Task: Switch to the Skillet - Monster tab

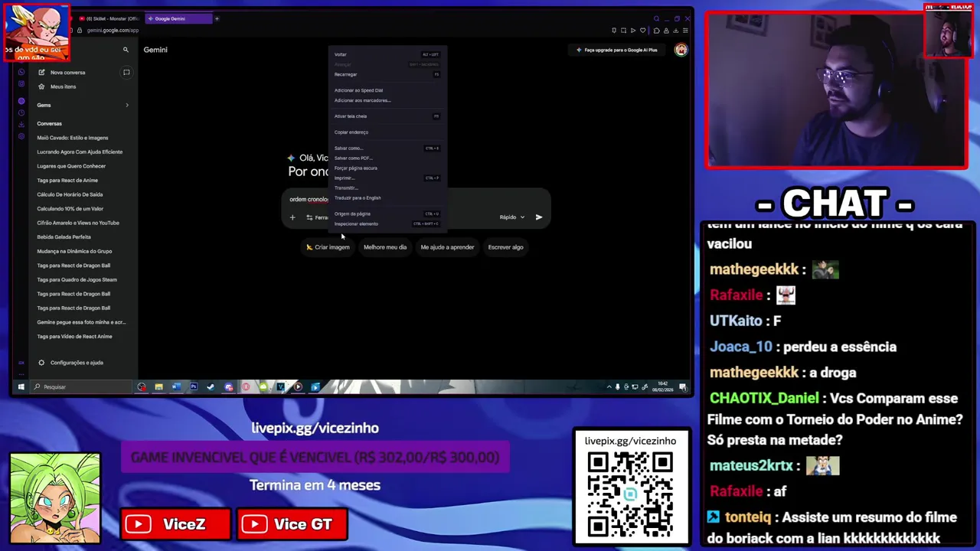Action: pos(109,18)
